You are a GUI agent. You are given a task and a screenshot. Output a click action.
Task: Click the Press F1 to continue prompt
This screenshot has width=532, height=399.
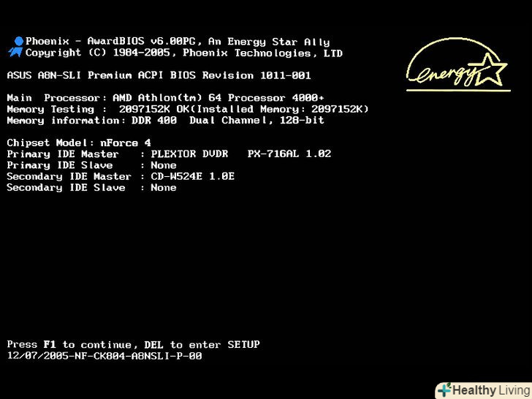[133, 345]
